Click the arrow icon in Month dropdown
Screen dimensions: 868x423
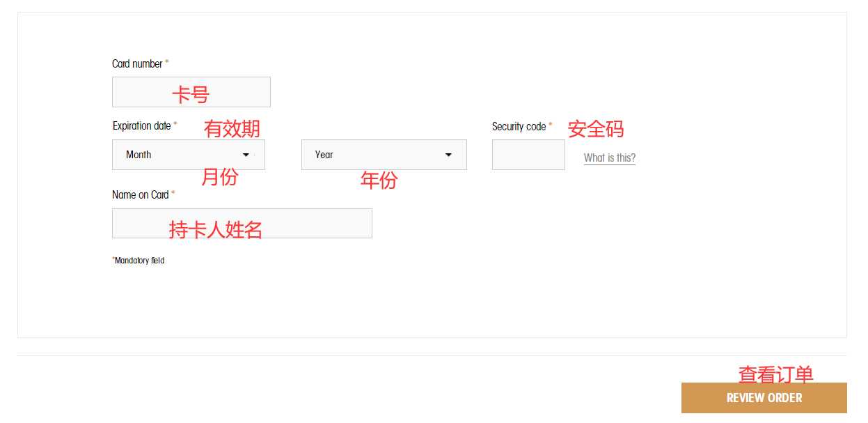246,155
